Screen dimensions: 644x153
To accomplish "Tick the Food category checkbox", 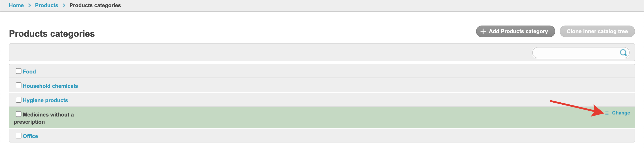I will pos(19,71).
